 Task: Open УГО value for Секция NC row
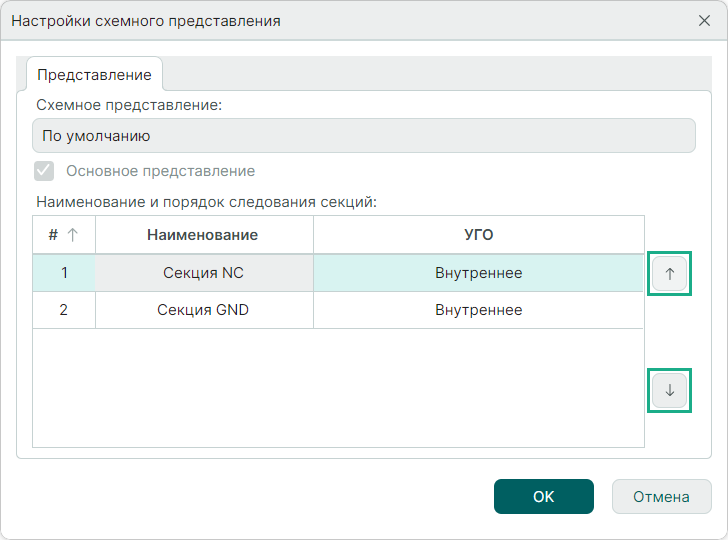click(478, 272)
